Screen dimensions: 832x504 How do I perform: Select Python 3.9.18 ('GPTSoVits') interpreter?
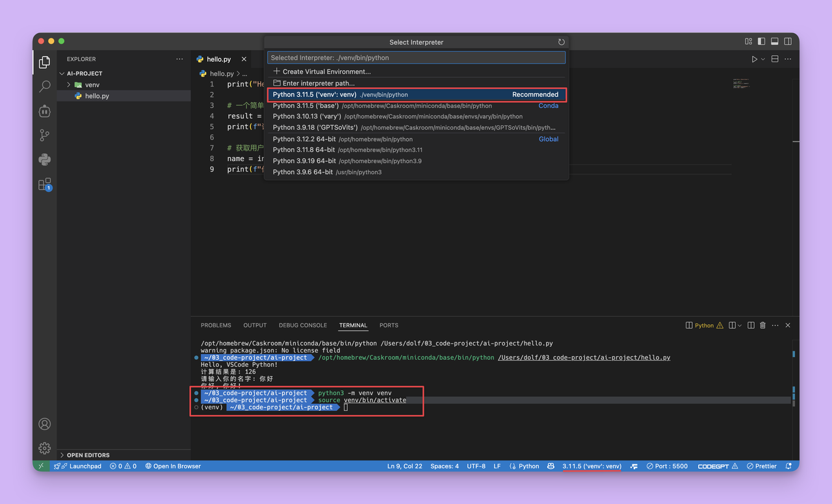tap(417, 128)
